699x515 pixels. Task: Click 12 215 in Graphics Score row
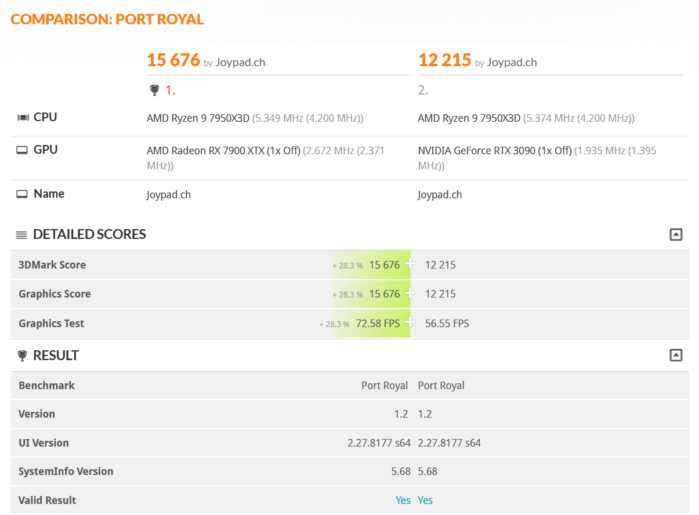[440, 294]
